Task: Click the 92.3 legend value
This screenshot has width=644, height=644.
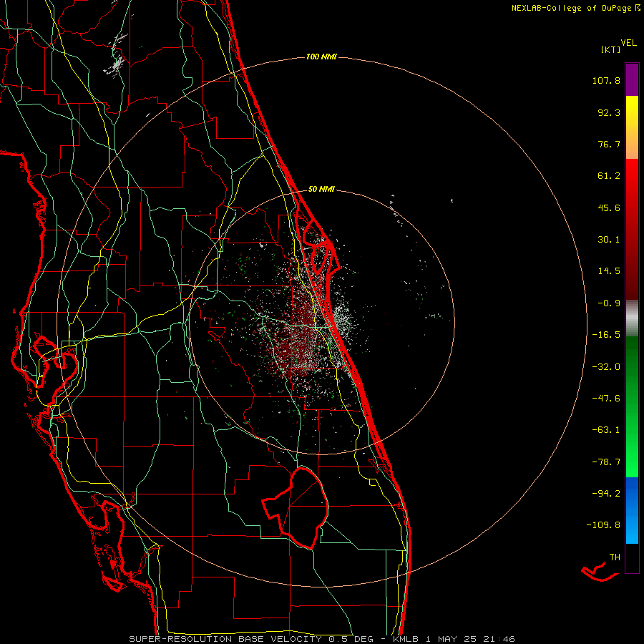Action: (x=609, y=112)
